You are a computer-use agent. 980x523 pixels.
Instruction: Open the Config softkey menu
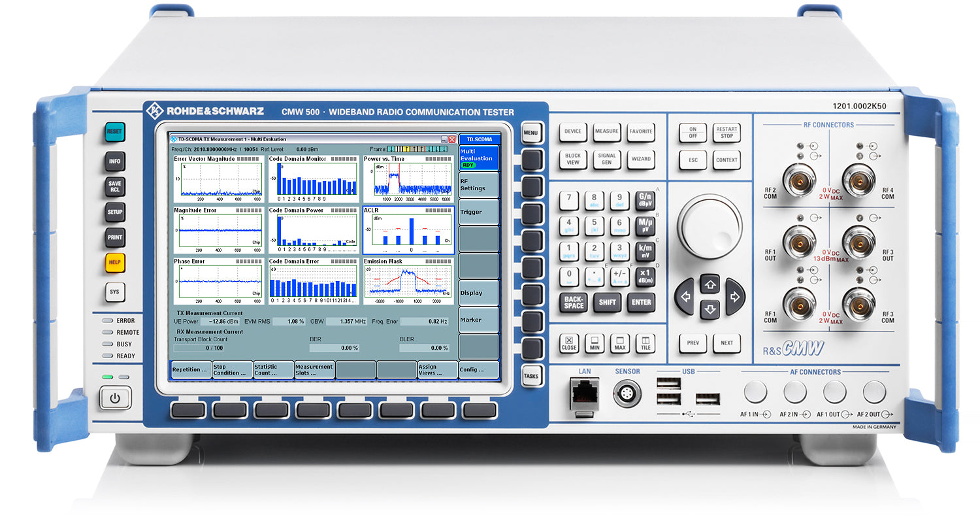coord(478,370)
